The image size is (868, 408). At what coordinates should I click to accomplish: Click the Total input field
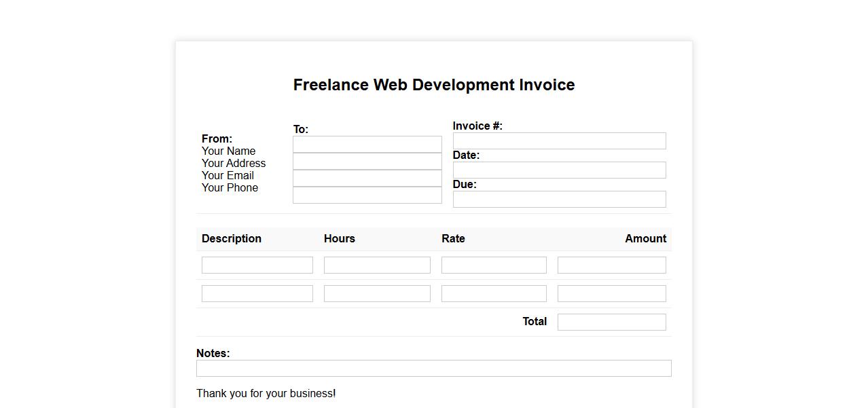coord(611,322)
